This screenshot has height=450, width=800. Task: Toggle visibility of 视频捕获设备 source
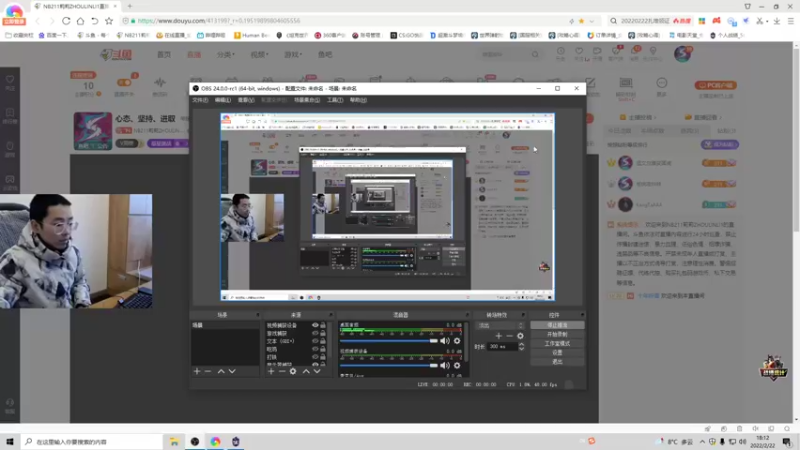pyautogui.click(x=315, y=325)
